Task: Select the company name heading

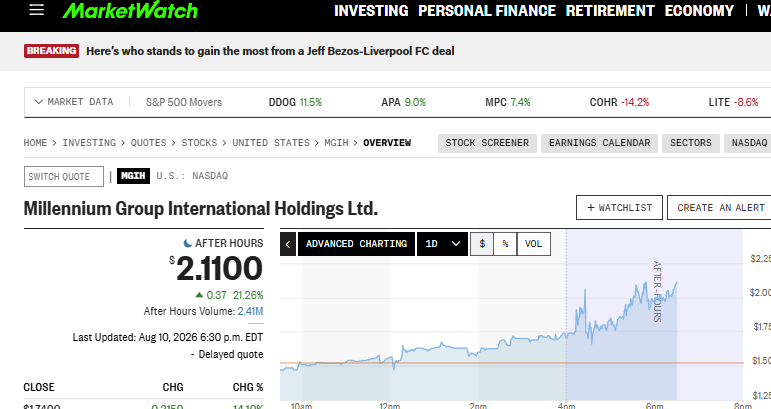Action: coord(201,208)
